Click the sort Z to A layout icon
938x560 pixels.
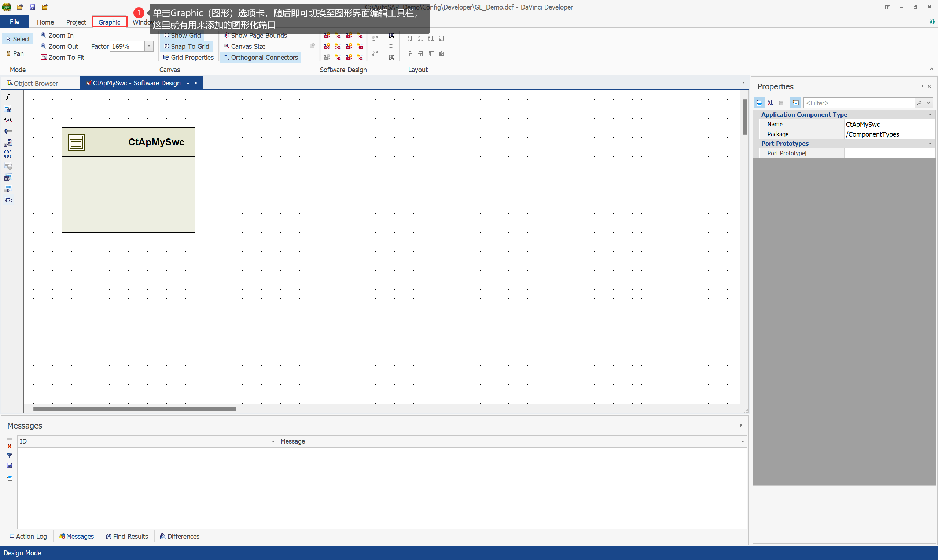click(x=420, y=39)
